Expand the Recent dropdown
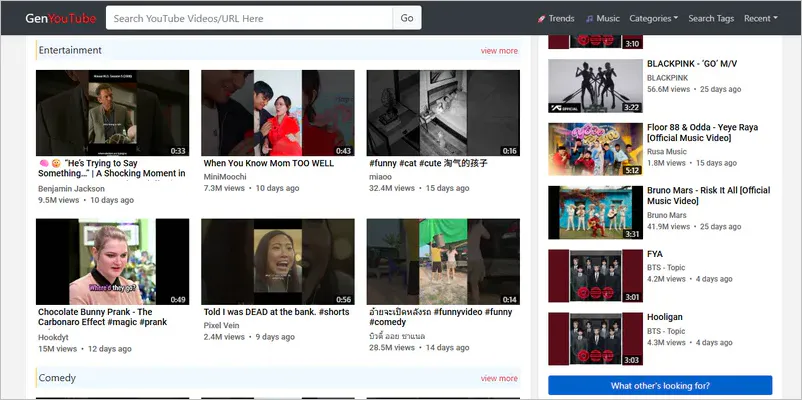The image size is (802, 400). click(x=761, y=18)
